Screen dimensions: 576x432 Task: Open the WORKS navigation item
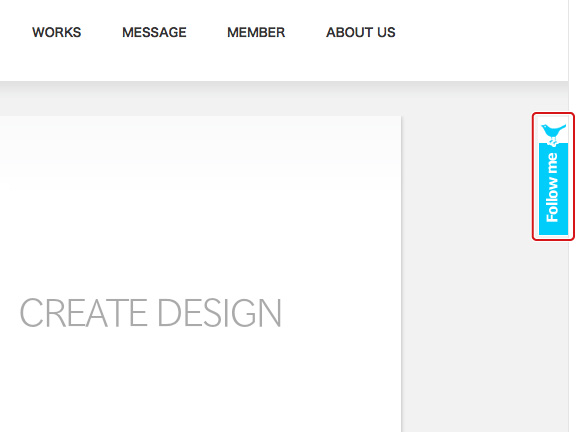tap(57, 32)
